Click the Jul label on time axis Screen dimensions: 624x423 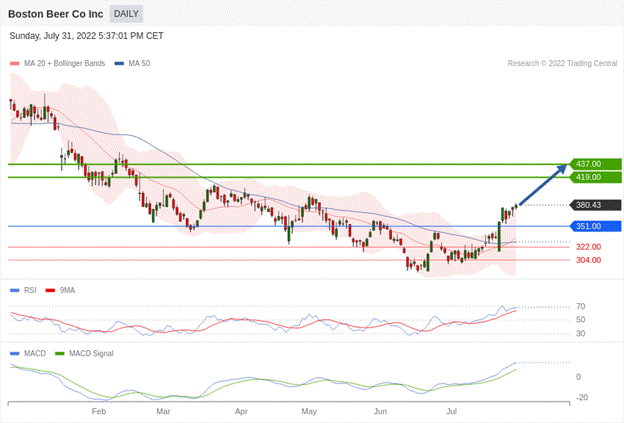click(452, 411)
